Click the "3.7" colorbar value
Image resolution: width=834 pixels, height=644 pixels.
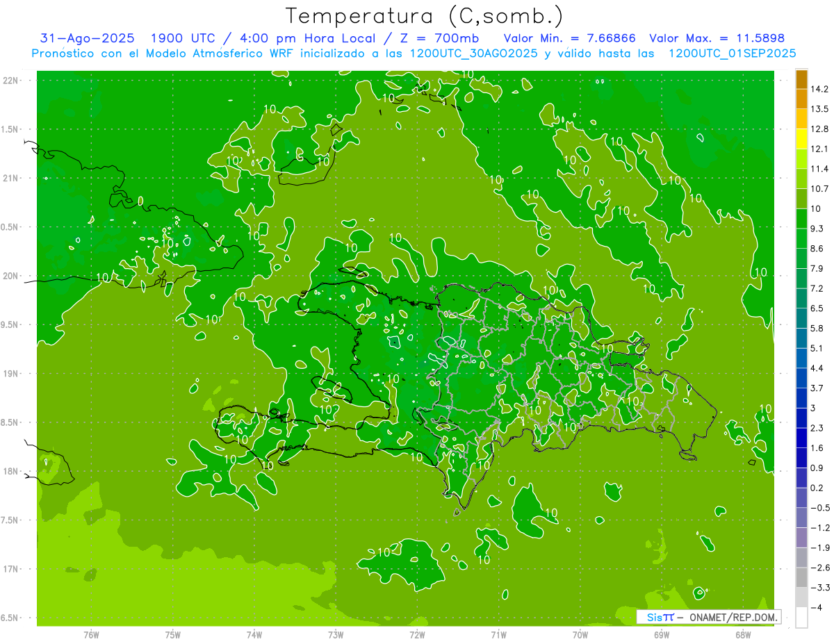[x=817, y=388]
